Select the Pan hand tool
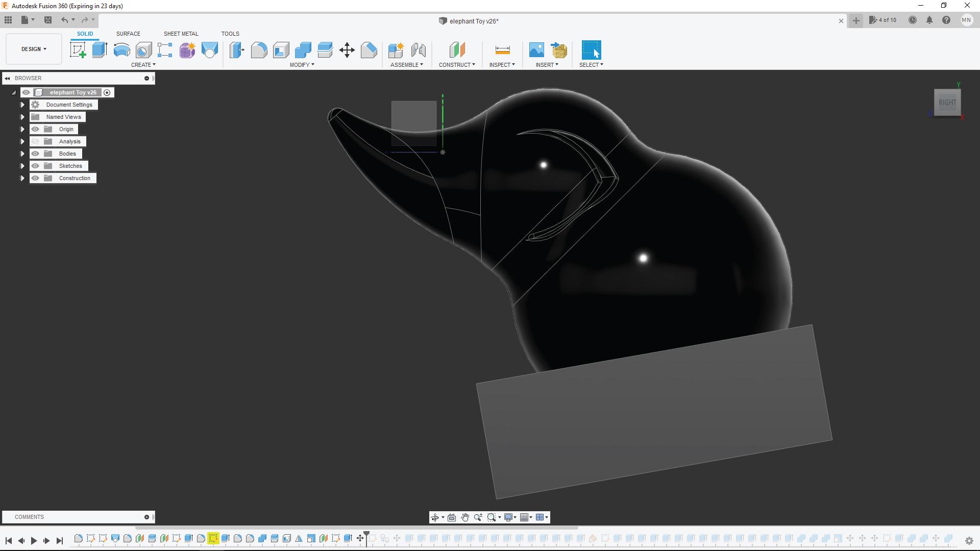This screenshot has width=980, height=551. coord(465,517)
